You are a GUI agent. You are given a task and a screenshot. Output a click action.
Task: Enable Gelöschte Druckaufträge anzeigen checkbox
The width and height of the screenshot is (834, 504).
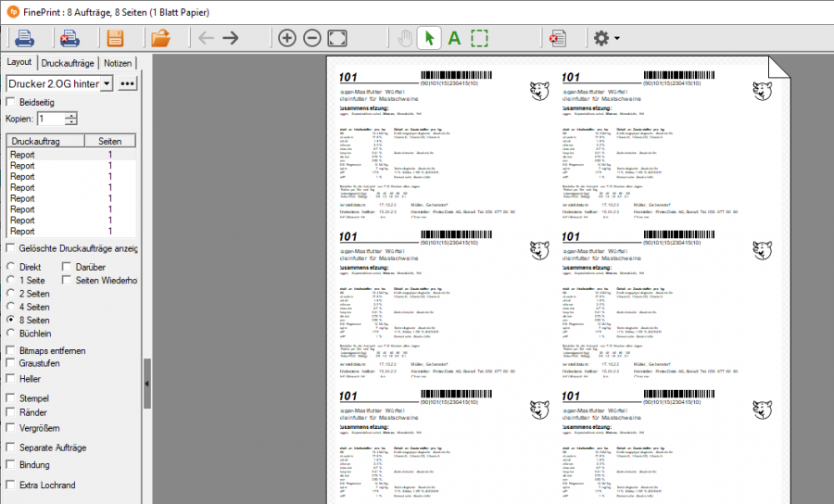pyautogui.click(x=10, y=248)
